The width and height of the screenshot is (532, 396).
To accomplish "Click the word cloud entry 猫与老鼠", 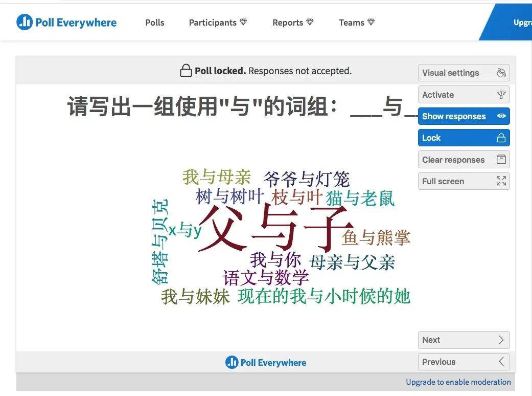I will click(x=360, y=199).
